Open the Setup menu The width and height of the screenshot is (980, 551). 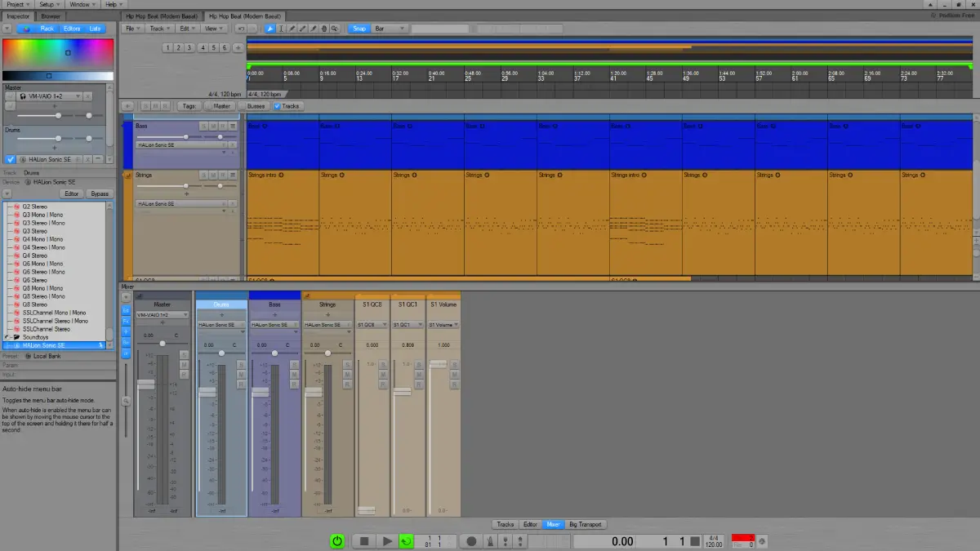click(49, 4)
